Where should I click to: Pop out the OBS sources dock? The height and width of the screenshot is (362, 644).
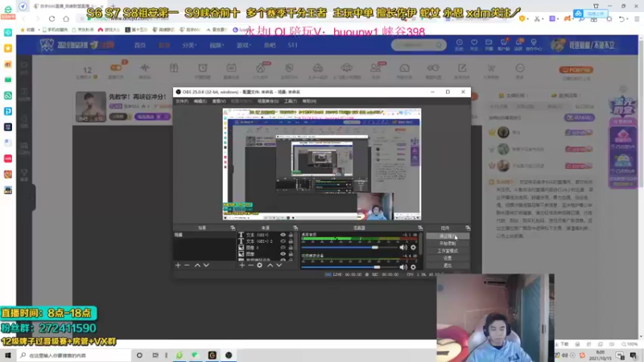[x=295, y=228]
